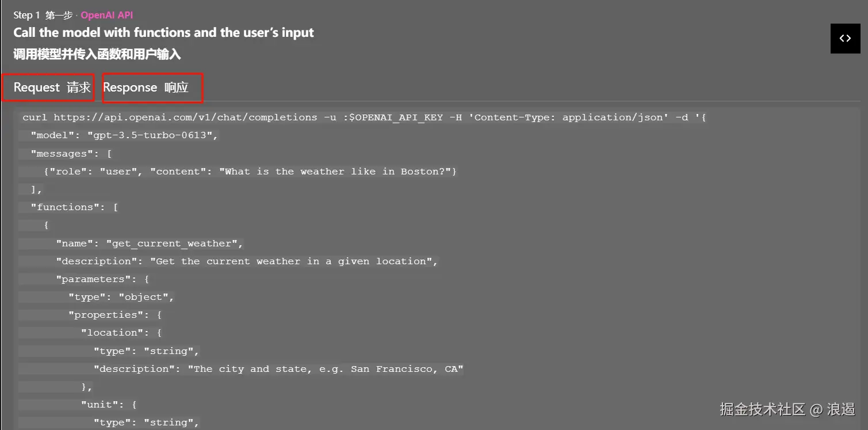Open the Response 响应 tab

[x=146, y=87]
